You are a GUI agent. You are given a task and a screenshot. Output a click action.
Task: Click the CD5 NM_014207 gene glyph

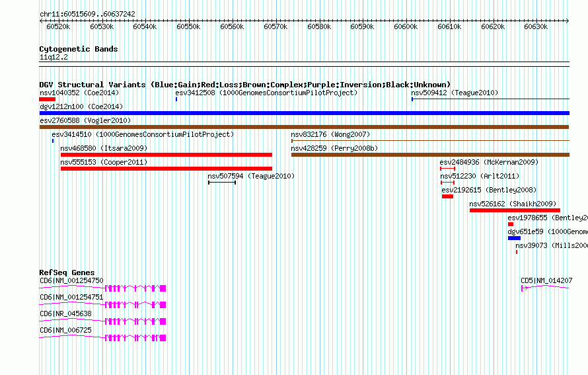[x=545, y=288]
